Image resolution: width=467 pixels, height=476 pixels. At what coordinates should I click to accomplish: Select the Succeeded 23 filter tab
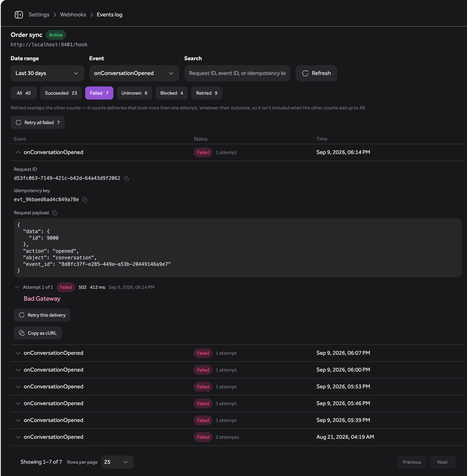(x=61, y=93)
